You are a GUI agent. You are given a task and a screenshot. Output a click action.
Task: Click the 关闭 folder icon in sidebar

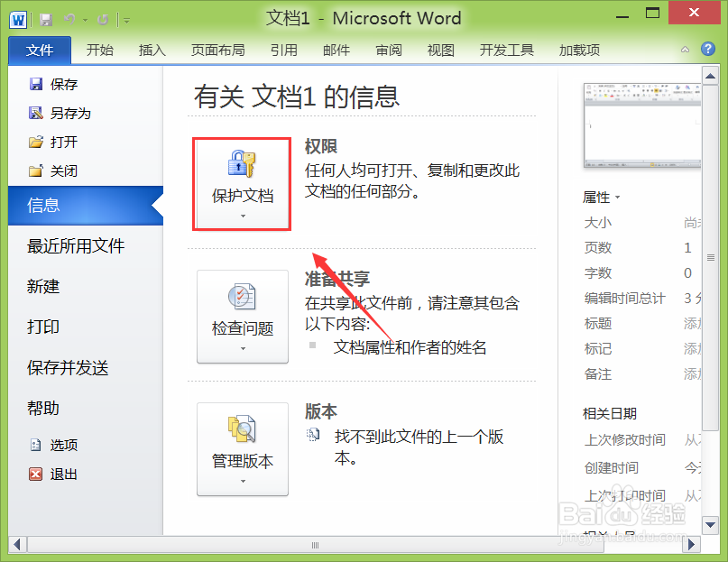click(x=36, y=170)
